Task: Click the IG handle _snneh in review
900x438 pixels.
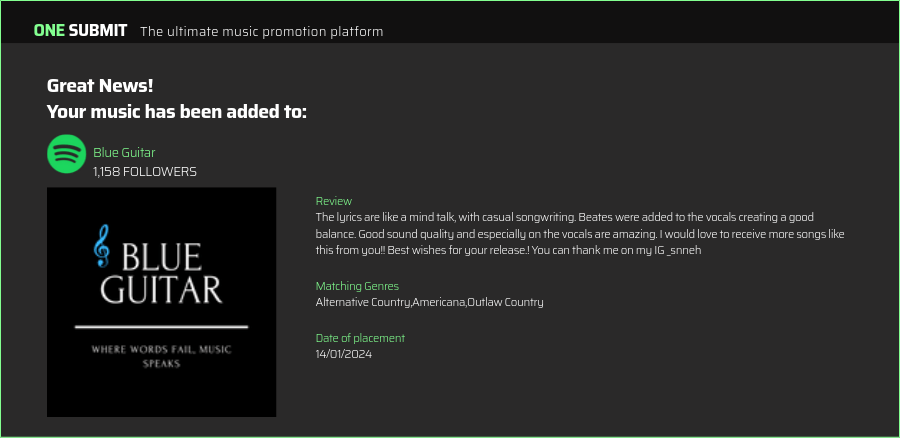Action: (x=682, y=250)
